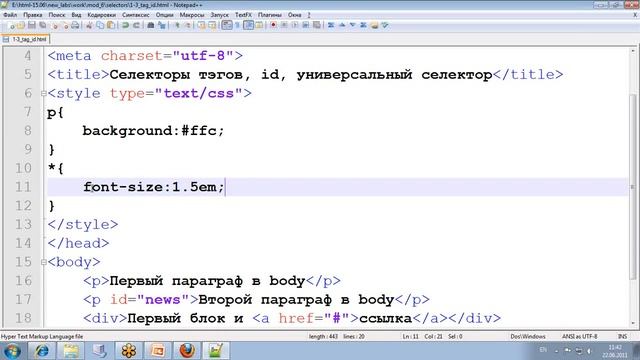The height and width of the screenshot is (360, 640).
Task: Start macro recording with the red dot
Action: pyautogui.click(x=273, y=25)
